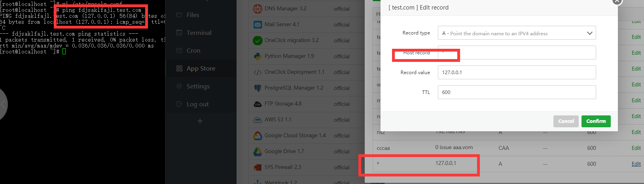The image size is (644, 184).
Task: Click the Python Manager 1.9 icon
Action: (258, 56)
